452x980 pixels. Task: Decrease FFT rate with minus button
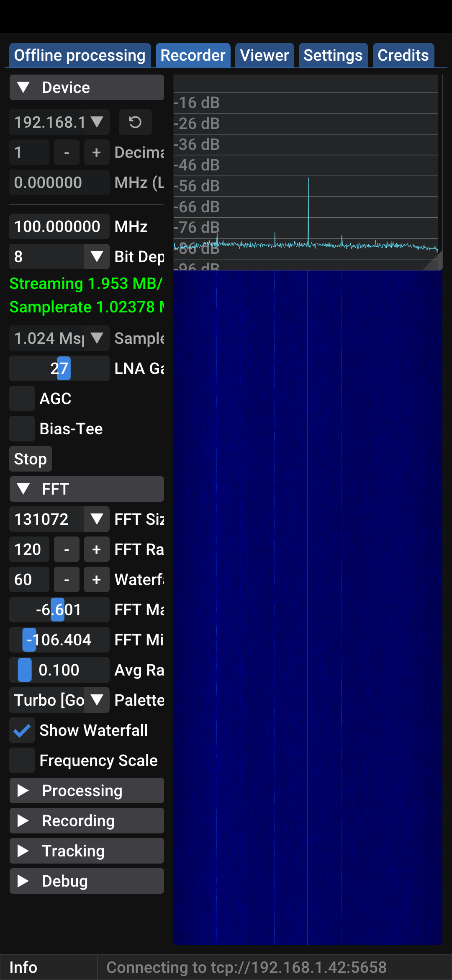[67, 549]
